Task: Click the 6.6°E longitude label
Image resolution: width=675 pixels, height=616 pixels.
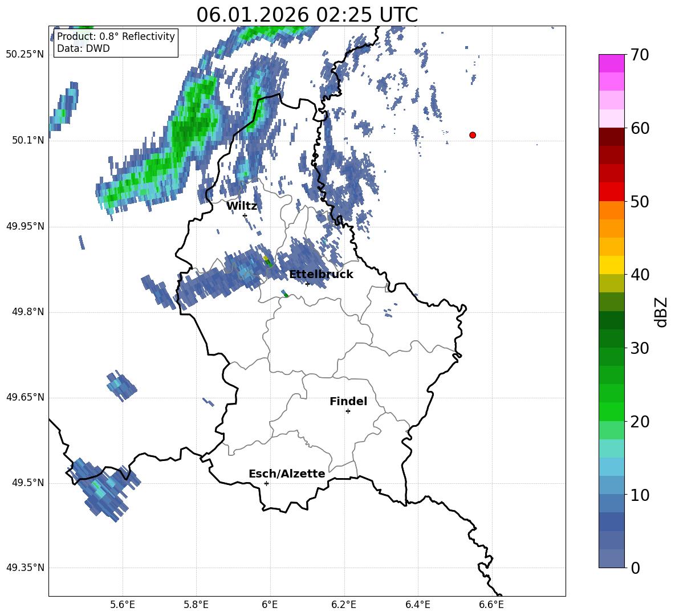Action: point(491,605)
